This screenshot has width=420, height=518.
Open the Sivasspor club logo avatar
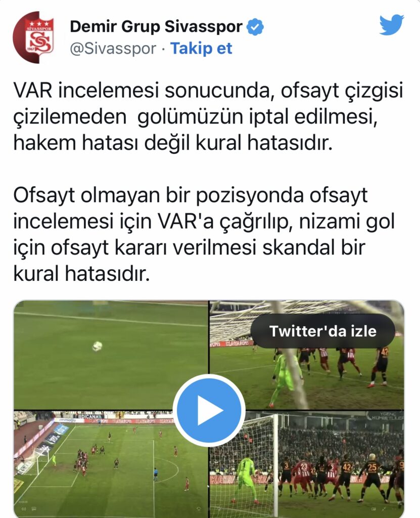(x=33, y=37)
